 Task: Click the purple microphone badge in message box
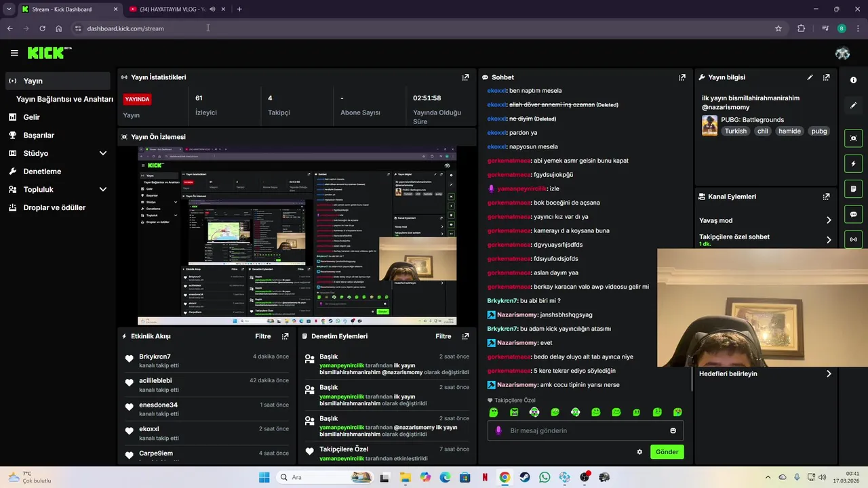pos(498,430)
